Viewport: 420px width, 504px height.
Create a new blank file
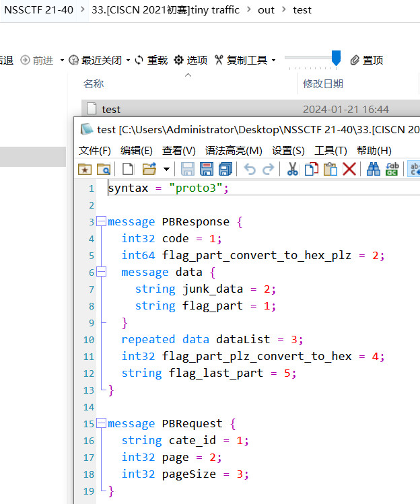pos(128,169)
